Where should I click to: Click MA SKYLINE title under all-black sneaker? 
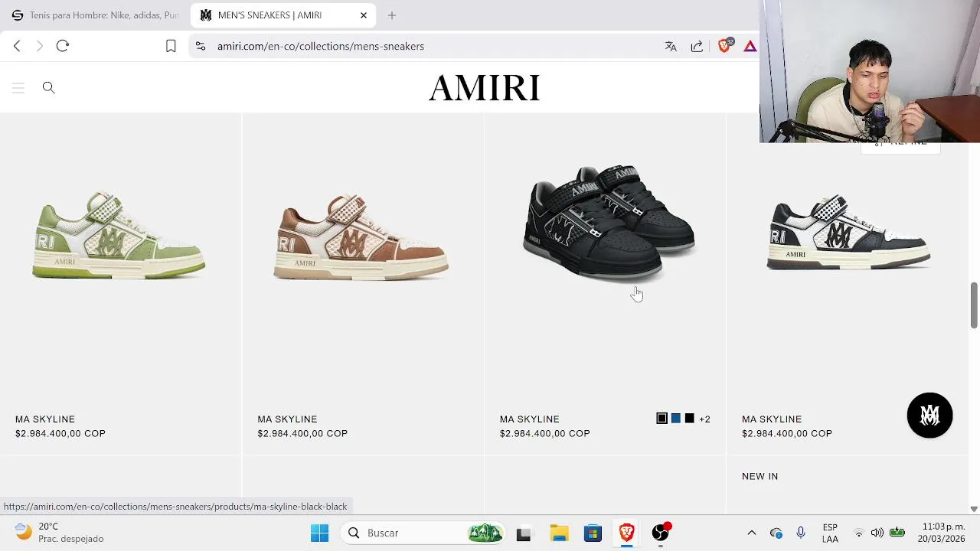pos(530,419)
